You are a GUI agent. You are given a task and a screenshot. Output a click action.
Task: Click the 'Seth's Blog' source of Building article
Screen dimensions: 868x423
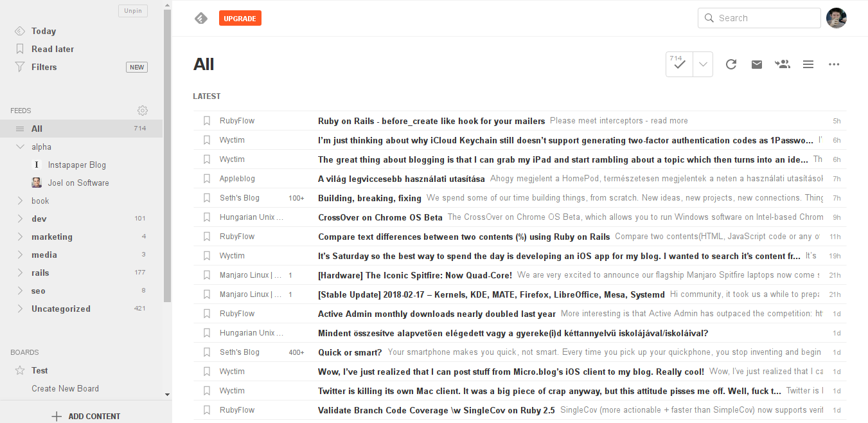(x=240, y=198)
